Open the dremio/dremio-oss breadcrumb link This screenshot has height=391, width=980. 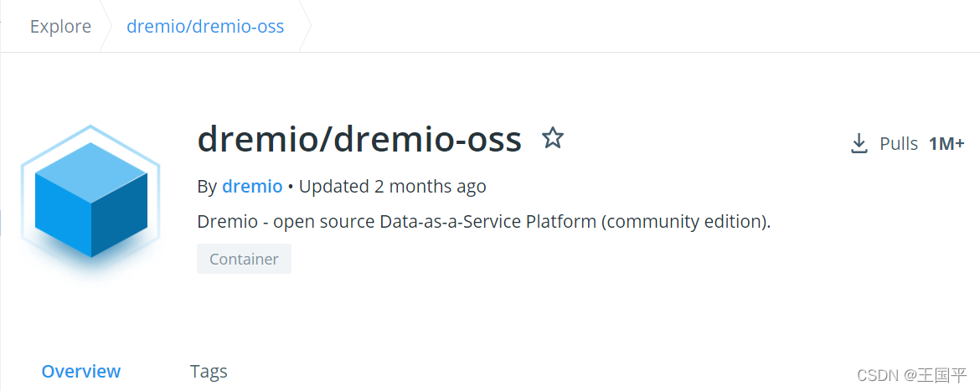pyautogui.click(x=205, y=26)
